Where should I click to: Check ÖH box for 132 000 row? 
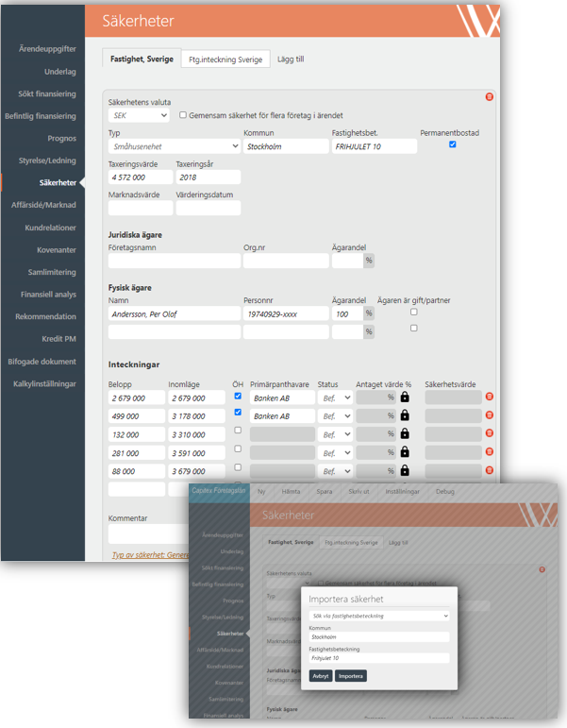click(x=237, y=431)
